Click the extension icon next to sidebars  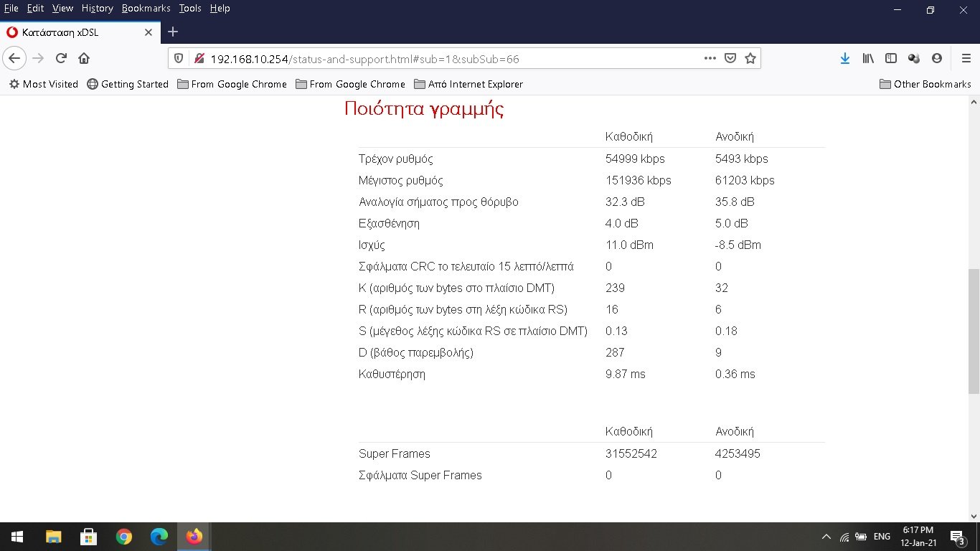914,58
